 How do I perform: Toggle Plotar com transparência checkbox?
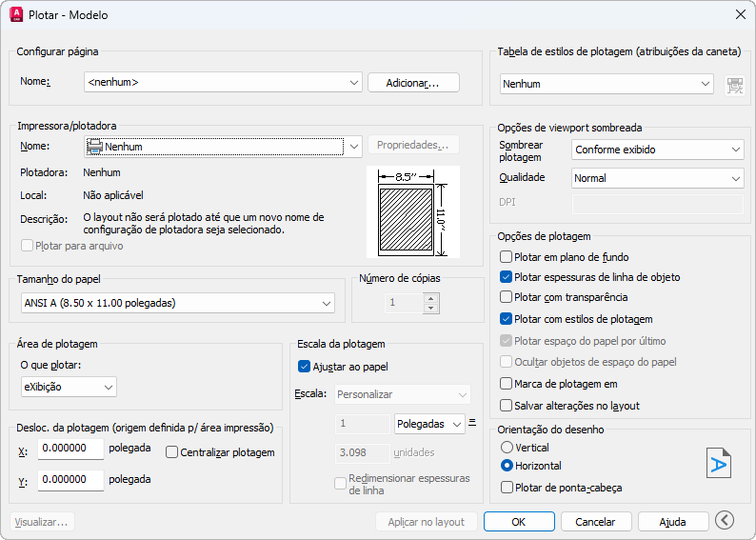coord(506,298)
